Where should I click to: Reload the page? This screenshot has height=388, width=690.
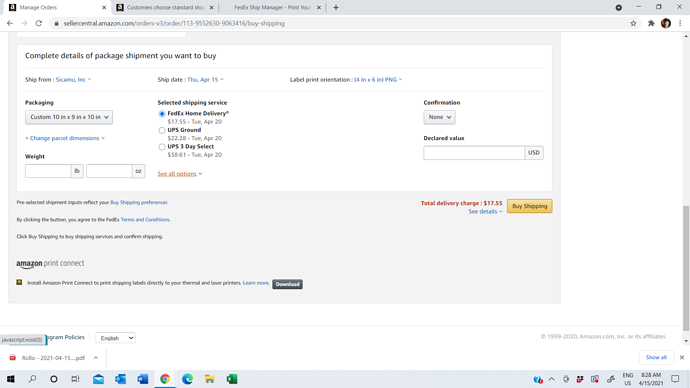39,23
